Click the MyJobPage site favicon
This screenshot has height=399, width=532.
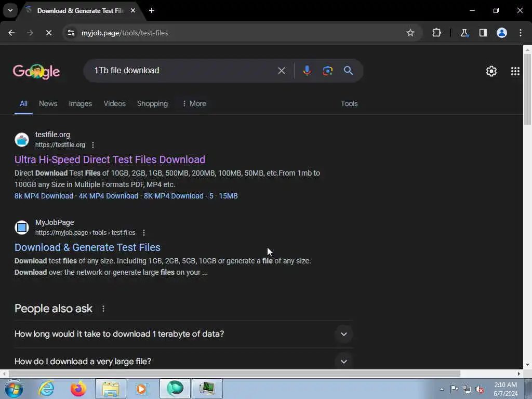22,228
